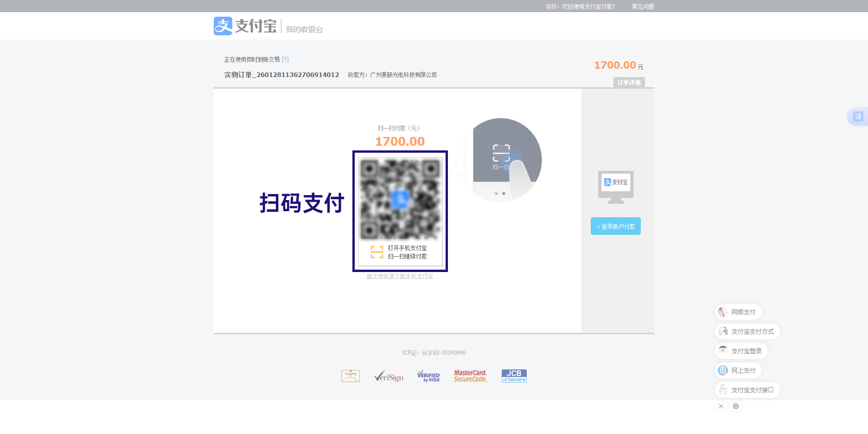Click the translate icon at right edge
Viewport: 868px width, 434px height.
(x=858, y=117)
